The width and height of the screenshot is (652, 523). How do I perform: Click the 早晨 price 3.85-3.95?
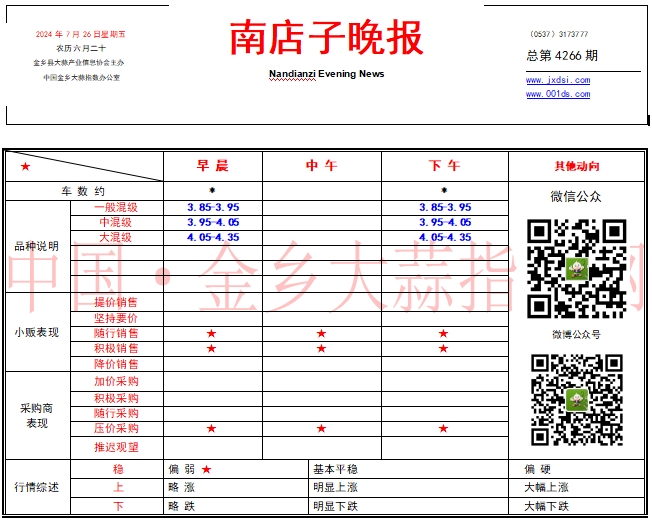[x=213, y=207]
